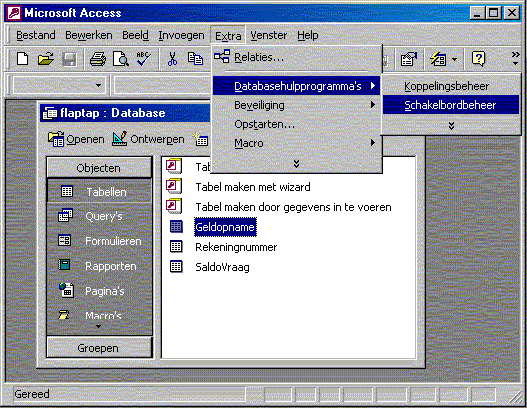Viewport: 527px width, 408px height.
Task: Open Print Preview with magnifier icon
Action: point(120,59)
